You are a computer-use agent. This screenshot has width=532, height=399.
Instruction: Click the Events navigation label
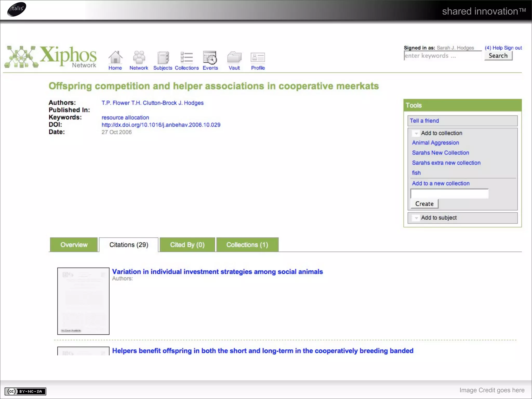210,68
